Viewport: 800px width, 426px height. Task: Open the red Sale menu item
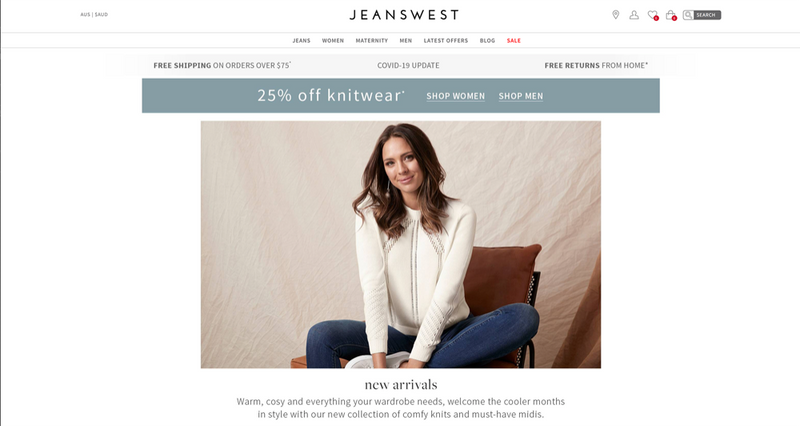click(x=514, y=41)
